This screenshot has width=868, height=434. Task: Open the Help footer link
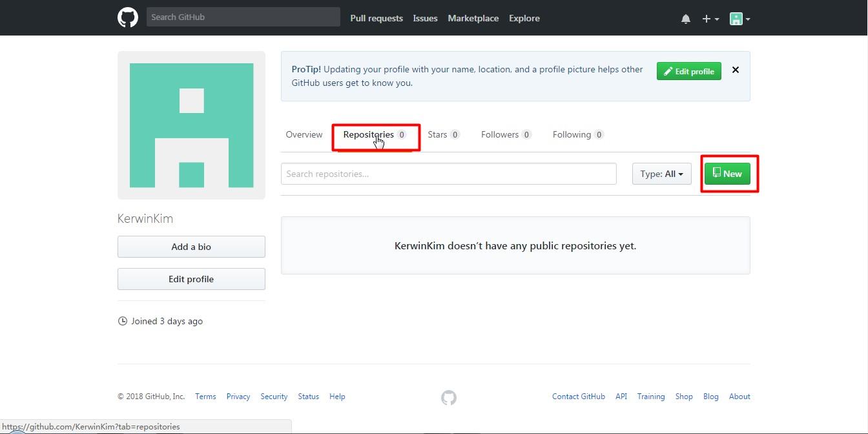[337, 397]
